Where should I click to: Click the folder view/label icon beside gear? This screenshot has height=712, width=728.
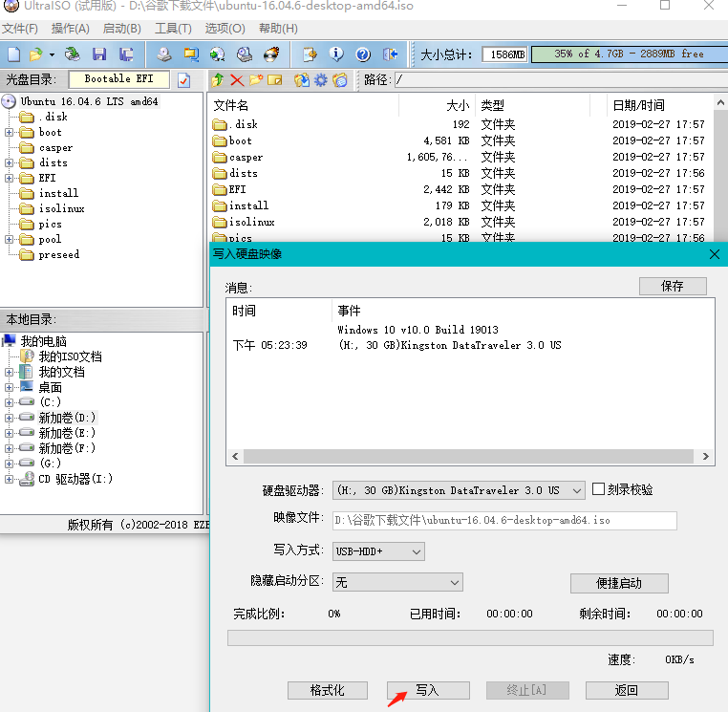coord(340,80)
